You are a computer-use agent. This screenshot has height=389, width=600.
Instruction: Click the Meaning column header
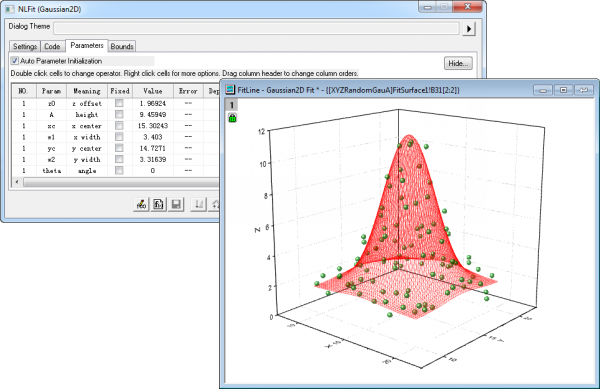[87, 91]
